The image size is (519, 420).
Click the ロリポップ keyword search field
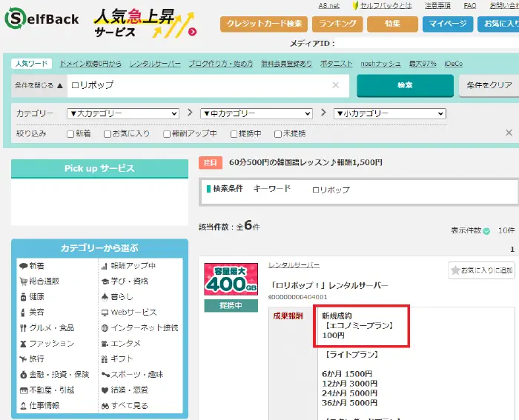click(x=208, y=86)
